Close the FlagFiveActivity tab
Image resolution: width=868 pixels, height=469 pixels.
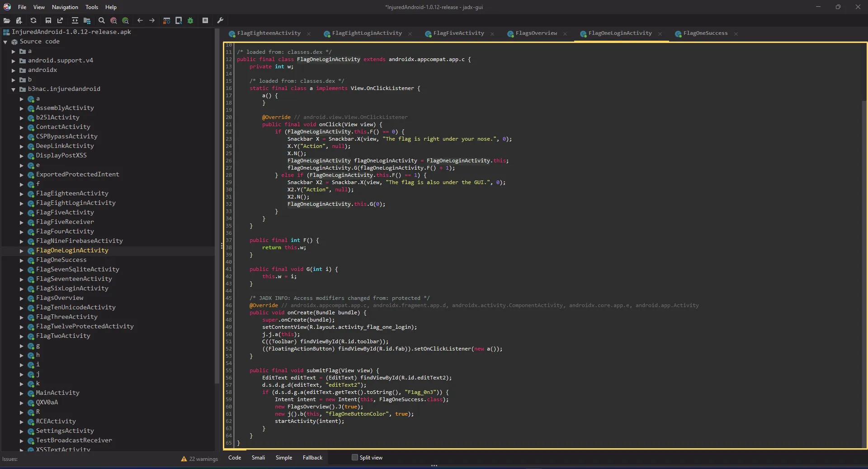(x=492, y=33)
